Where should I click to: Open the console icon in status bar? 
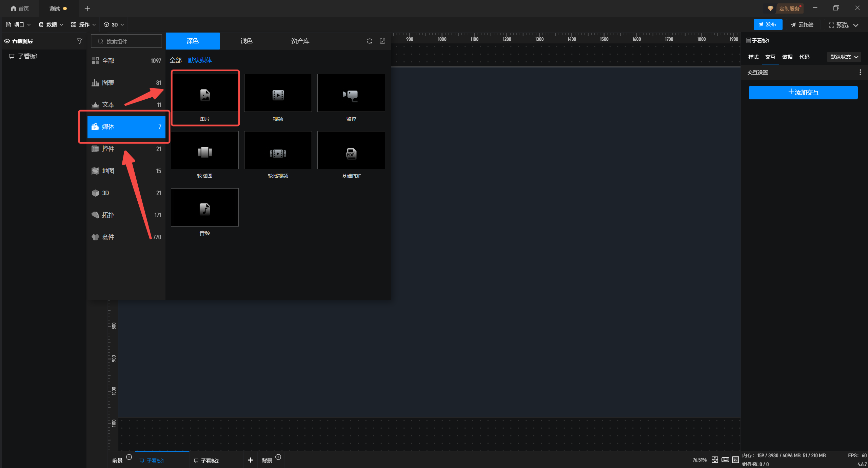pos(735,460)
